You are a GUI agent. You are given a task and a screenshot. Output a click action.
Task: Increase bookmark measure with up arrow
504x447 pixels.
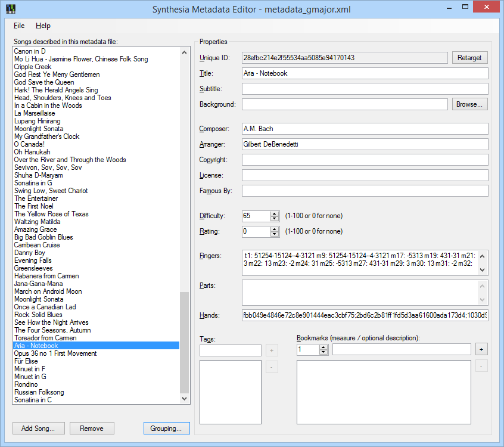point(323,347)
